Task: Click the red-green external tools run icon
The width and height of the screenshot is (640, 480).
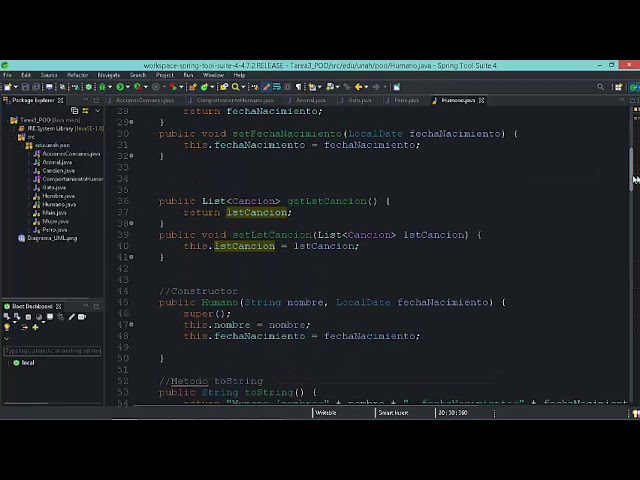Action: 173,87
